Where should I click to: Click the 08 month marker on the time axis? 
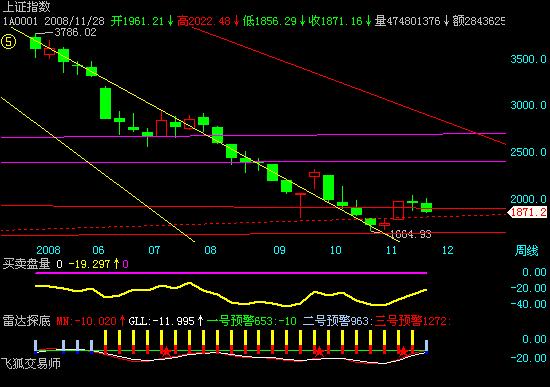click(x=210, y=250)
